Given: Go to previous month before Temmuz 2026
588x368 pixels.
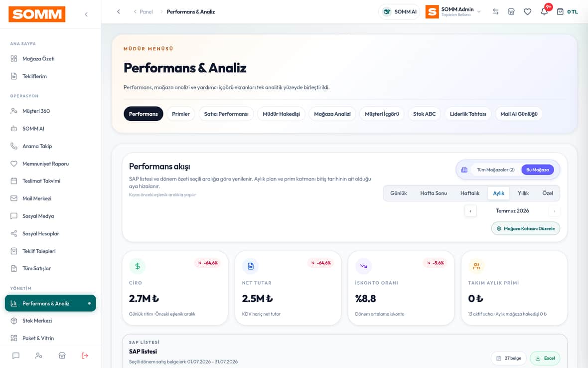Looking at the screenshot, I should pyautogui.click(x=470, y=211).
